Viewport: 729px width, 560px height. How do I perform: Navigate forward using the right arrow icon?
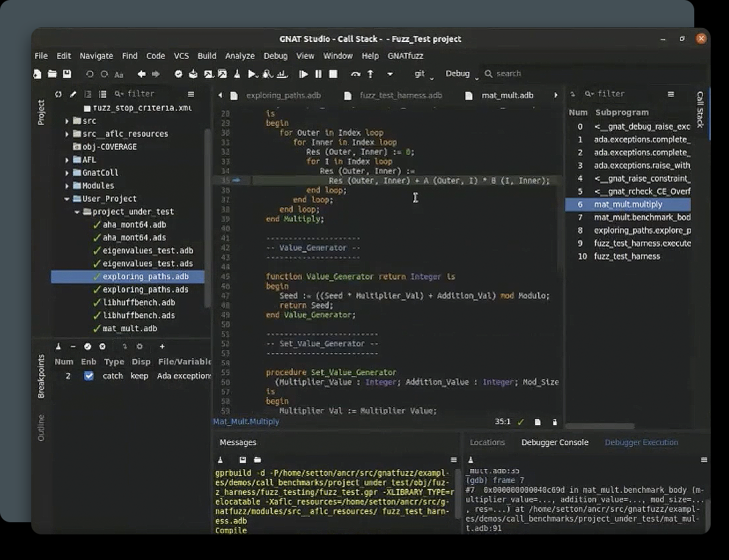tap(156, 74)
